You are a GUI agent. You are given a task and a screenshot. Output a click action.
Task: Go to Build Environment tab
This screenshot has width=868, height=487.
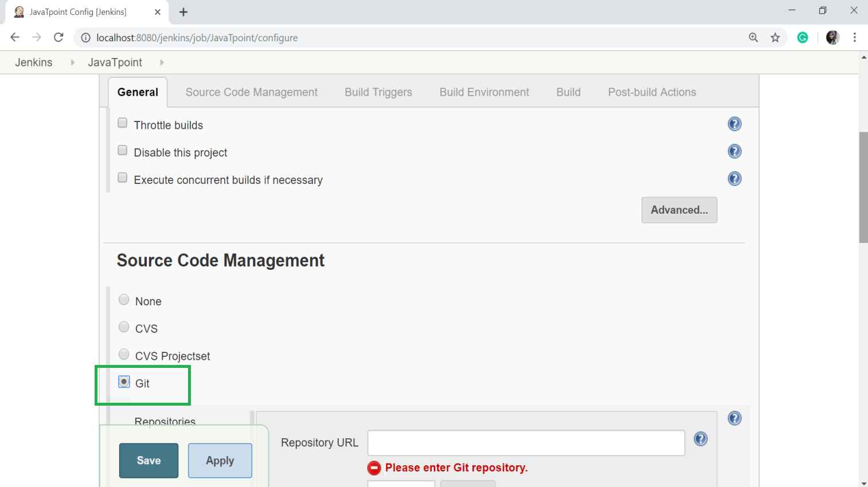[484, 92]
